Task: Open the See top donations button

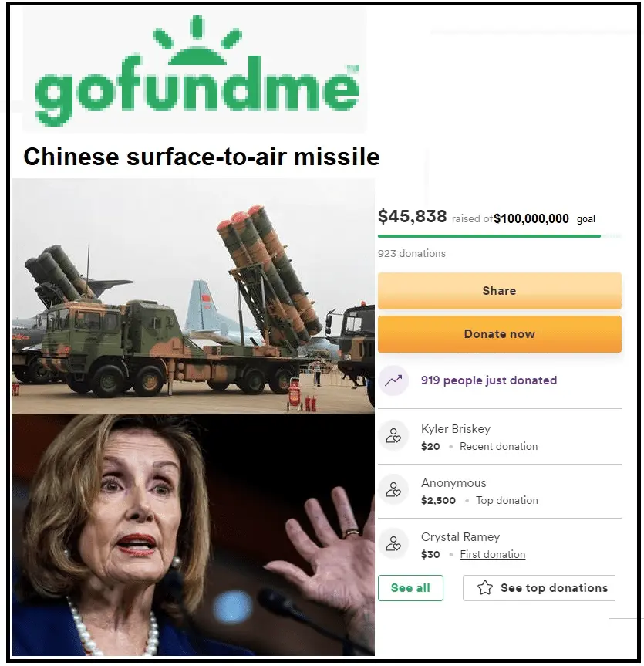Action: pos(539,588)
